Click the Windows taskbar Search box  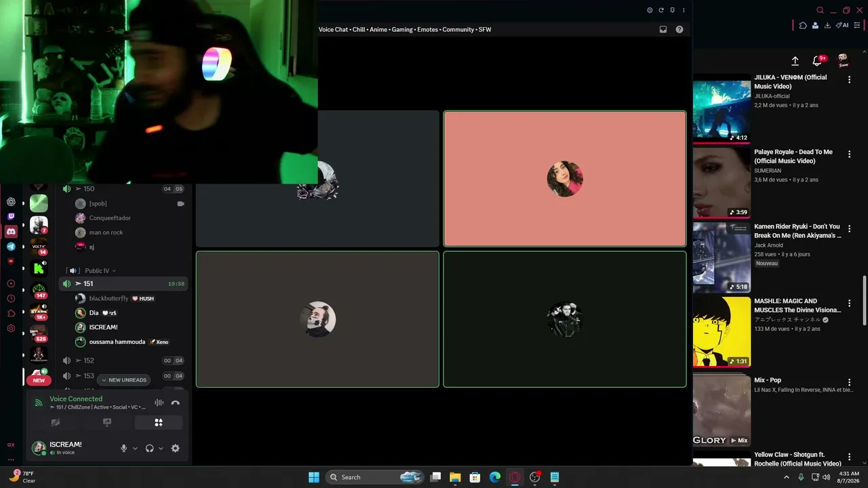point(374,477)
